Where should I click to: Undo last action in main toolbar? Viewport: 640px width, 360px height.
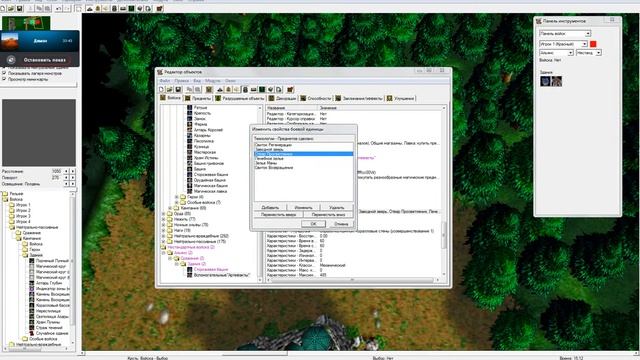click(59, 8)
